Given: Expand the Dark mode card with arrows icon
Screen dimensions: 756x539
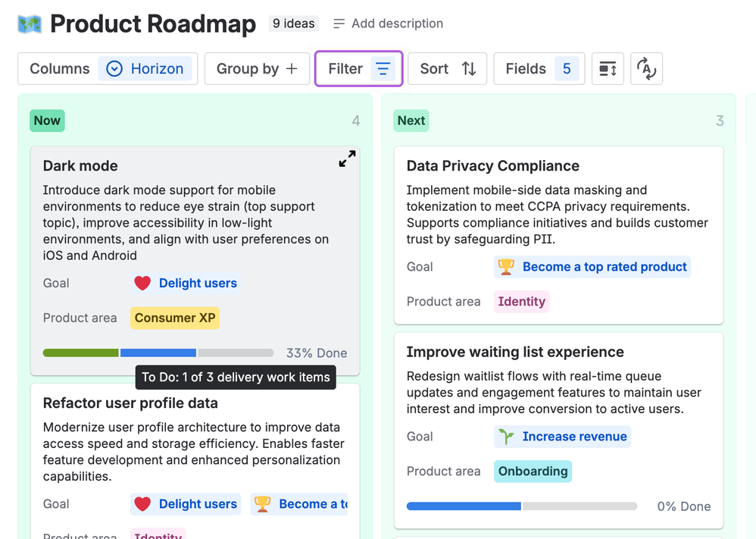Looking at the screenshot, I should pos(347,158).
